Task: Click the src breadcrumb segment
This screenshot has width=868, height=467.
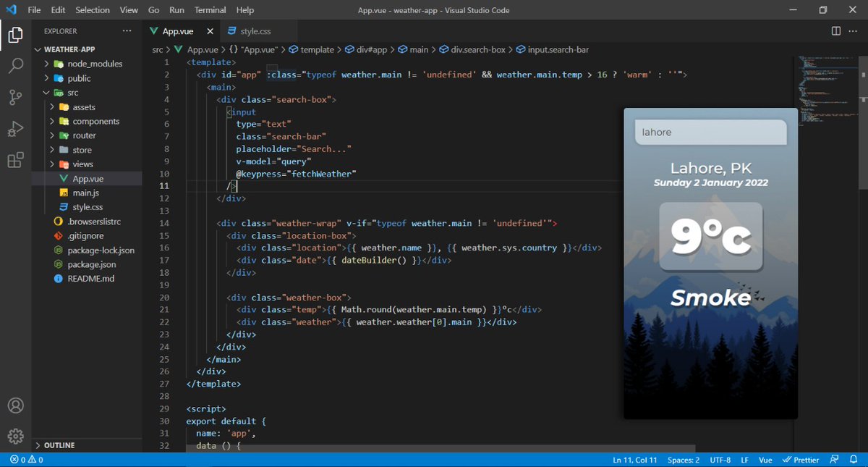Action: (x=158, y=50)
